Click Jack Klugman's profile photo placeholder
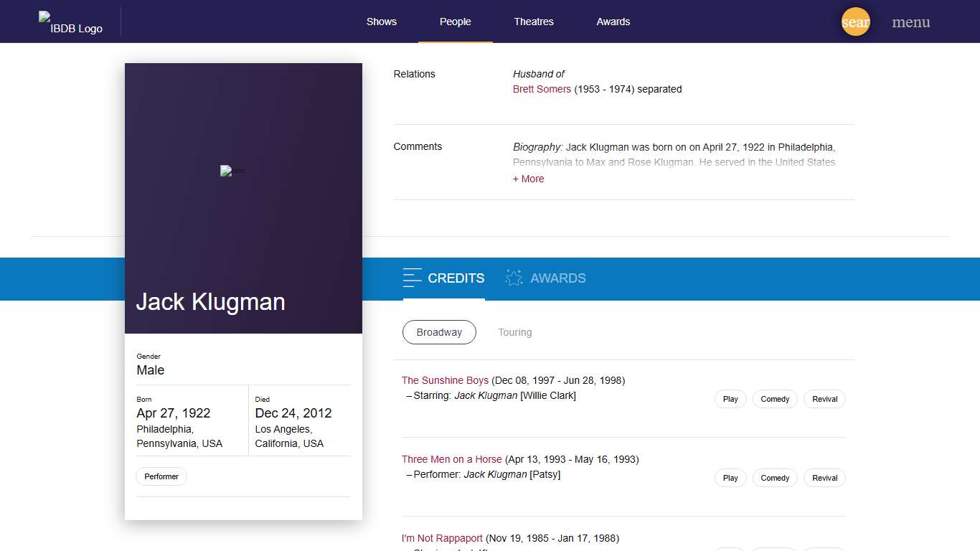980x551 pixels. [232, 171]
